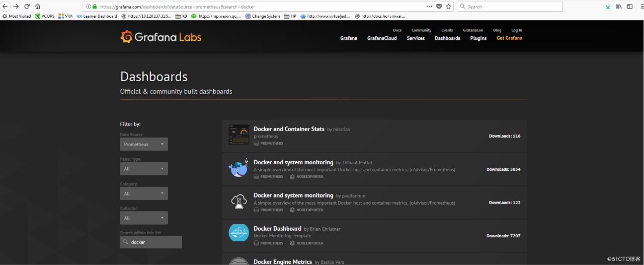Click the Docker and Container Stats thumbnail
This screenshot has height=265, width=644.
click(239, 136)
